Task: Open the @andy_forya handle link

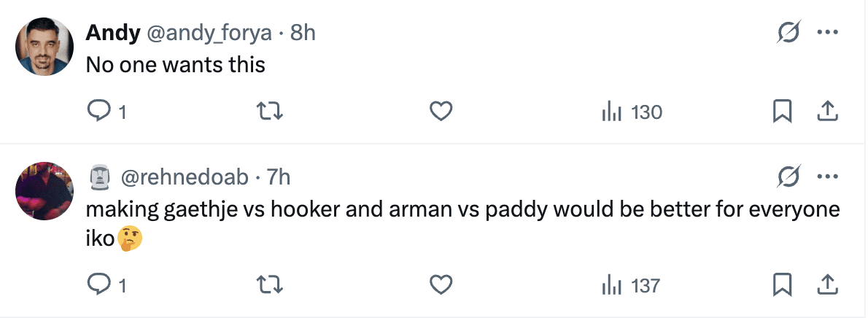Action: [210, 33]
